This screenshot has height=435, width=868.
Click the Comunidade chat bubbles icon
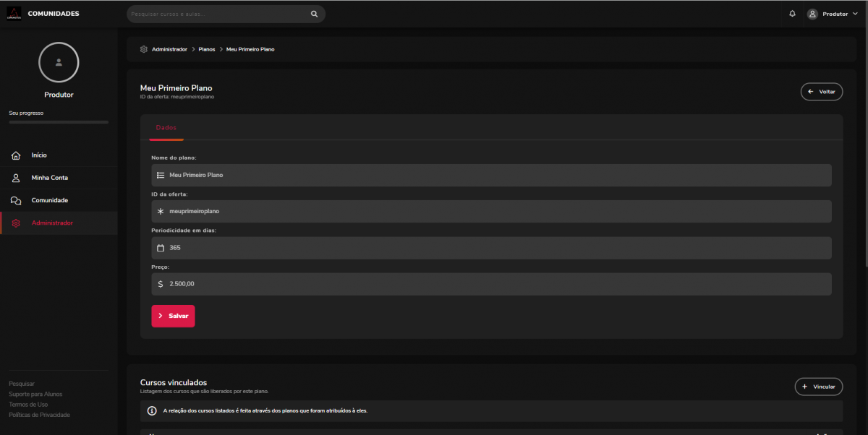(x=16, y=200)
